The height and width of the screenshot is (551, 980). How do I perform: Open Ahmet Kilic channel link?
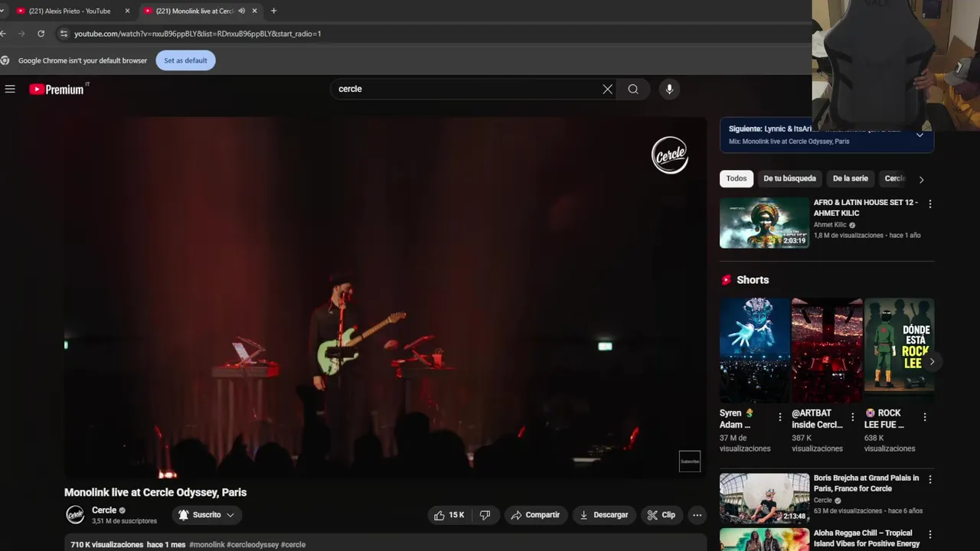tap(830, 225)
